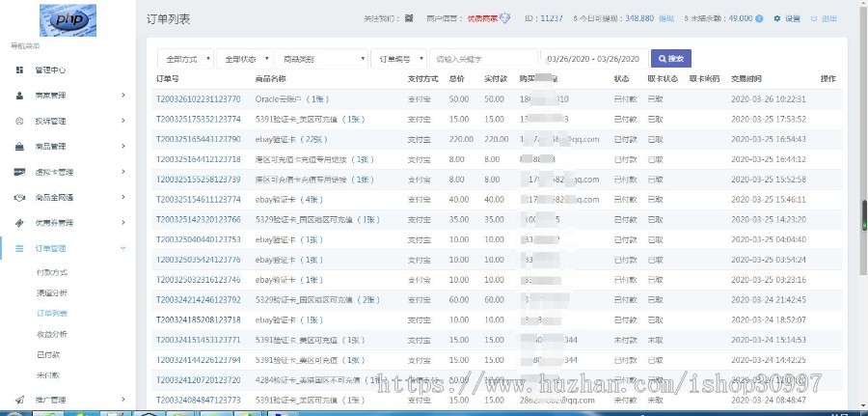Collapse the 订单管理 menu chevron

[123, 249]
